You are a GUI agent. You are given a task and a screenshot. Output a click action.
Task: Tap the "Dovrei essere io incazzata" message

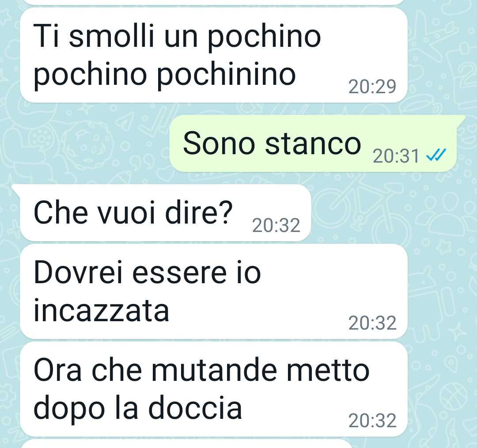[214, 291]
